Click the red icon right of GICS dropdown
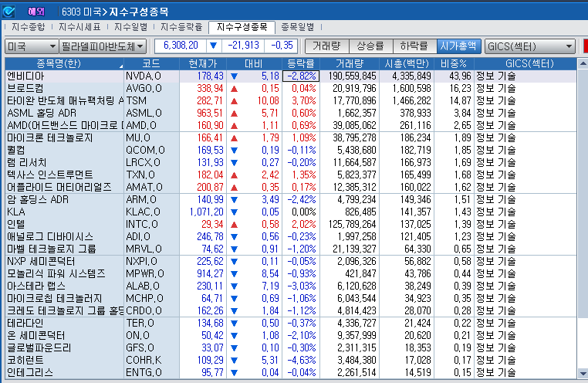 [x=583, y=46]
